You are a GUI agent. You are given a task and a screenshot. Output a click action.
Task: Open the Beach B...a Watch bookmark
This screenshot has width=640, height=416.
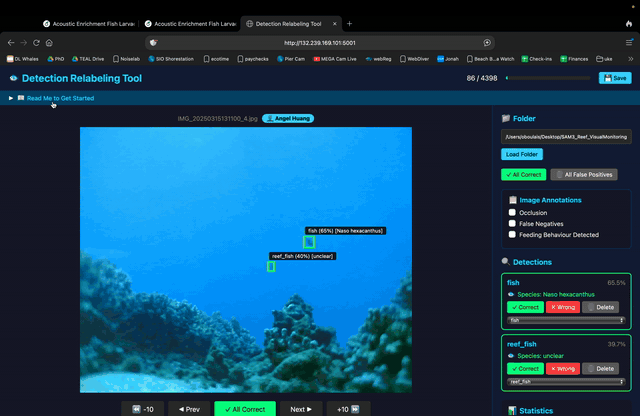click(490, 59)
